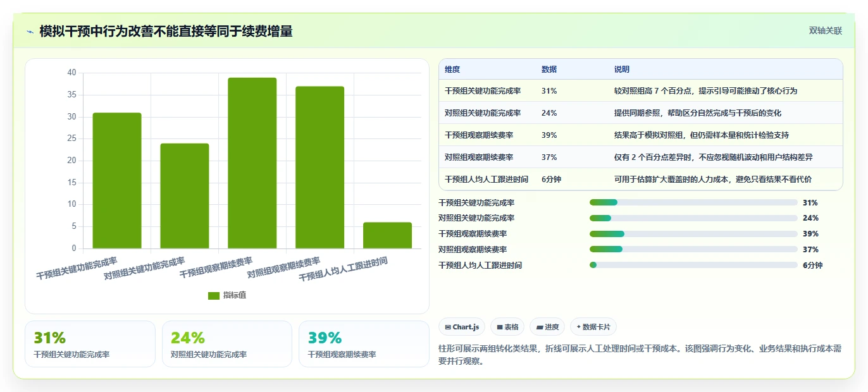
Task: Click description starting 仅有 2 个百分点差异
Action: (x=714, y=157)
